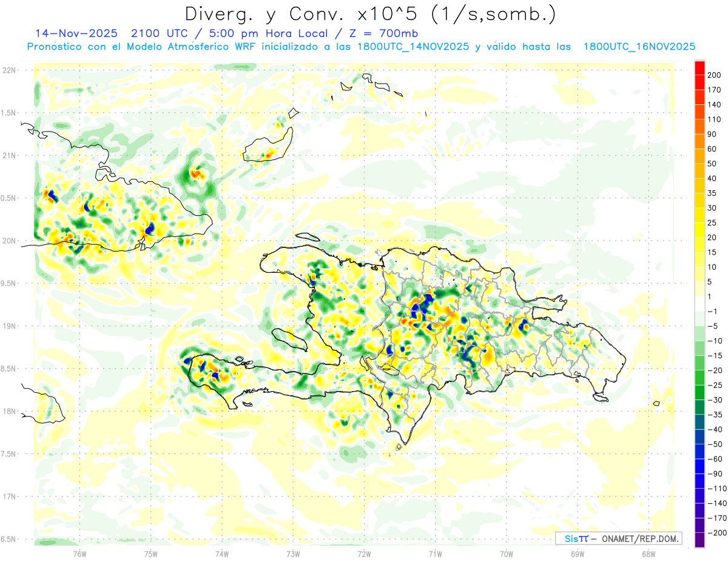This screenshot has height=562, width=728.
Task: Click the "-5" color scale label
Action: tap(713, 326)
